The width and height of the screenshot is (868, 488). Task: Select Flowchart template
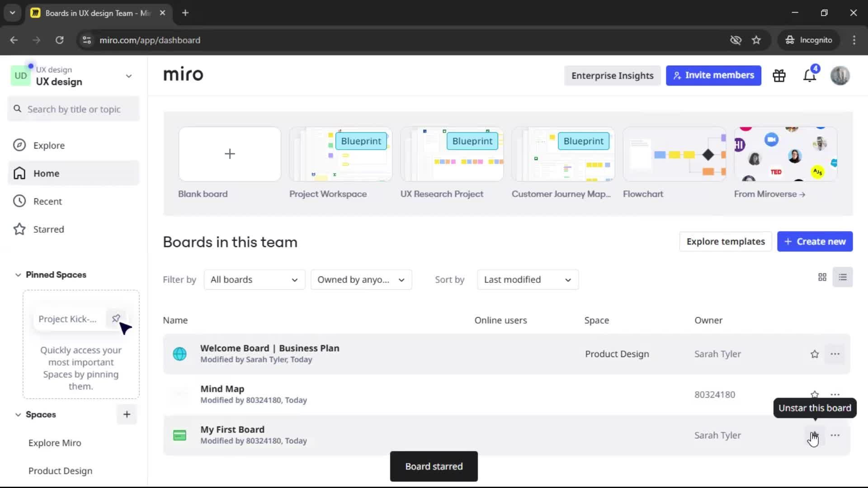[x=674, y=154]
